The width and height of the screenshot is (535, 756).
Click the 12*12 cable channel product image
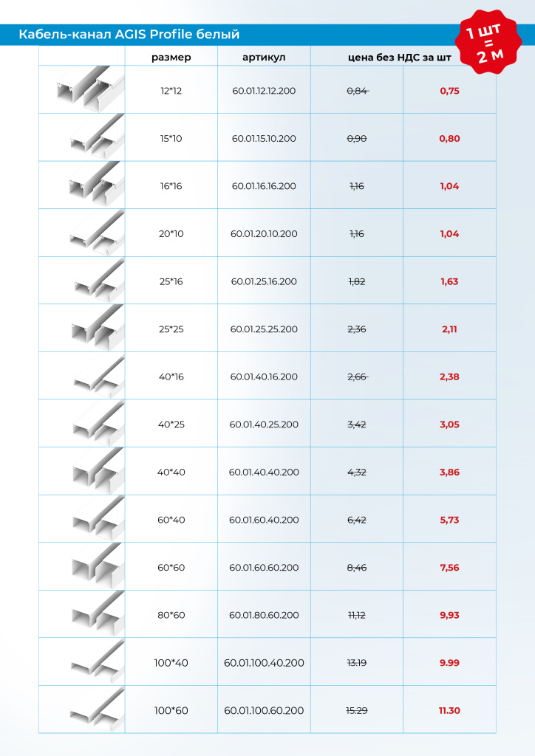[x=89, y=89]
